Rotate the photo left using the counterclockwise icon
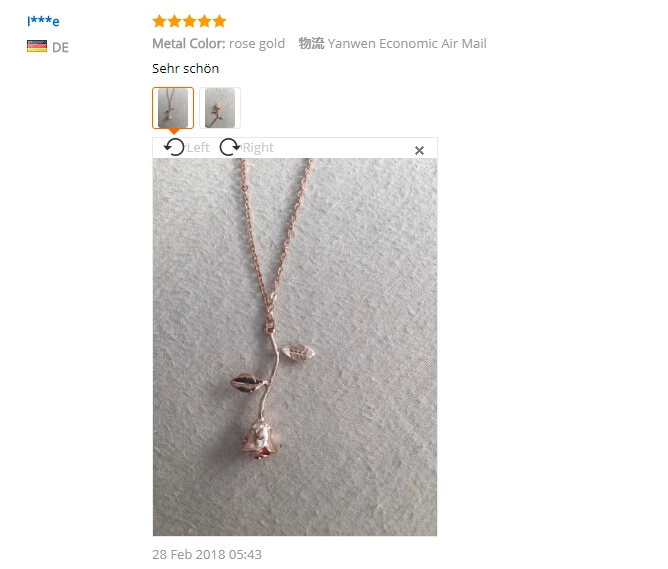This screenshot has width=668, height=569. [x=174, y=147]
